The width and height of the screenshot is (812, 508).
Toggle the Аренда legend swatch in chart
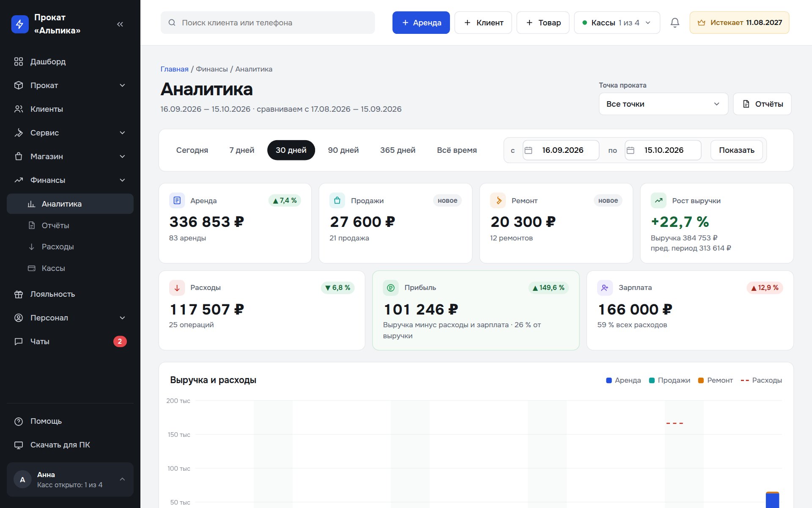click(x=609, y=381)
